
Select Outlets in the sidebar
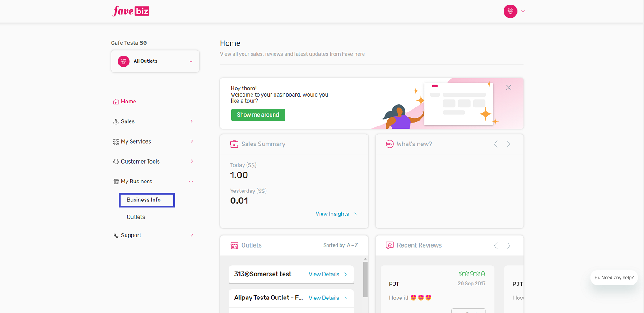coord(136,217)
